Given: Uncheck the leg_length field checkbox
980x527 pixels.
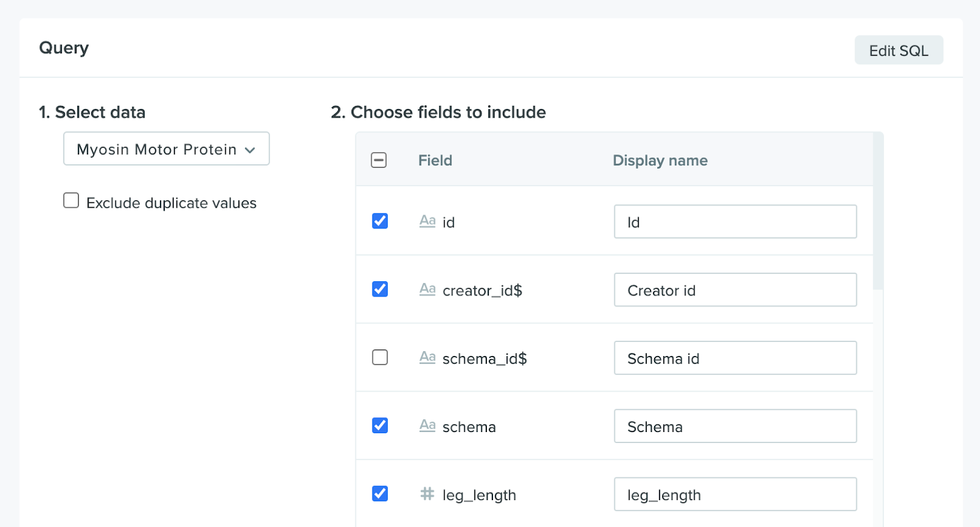Looking at the screenshot, I should click(380, 493).
